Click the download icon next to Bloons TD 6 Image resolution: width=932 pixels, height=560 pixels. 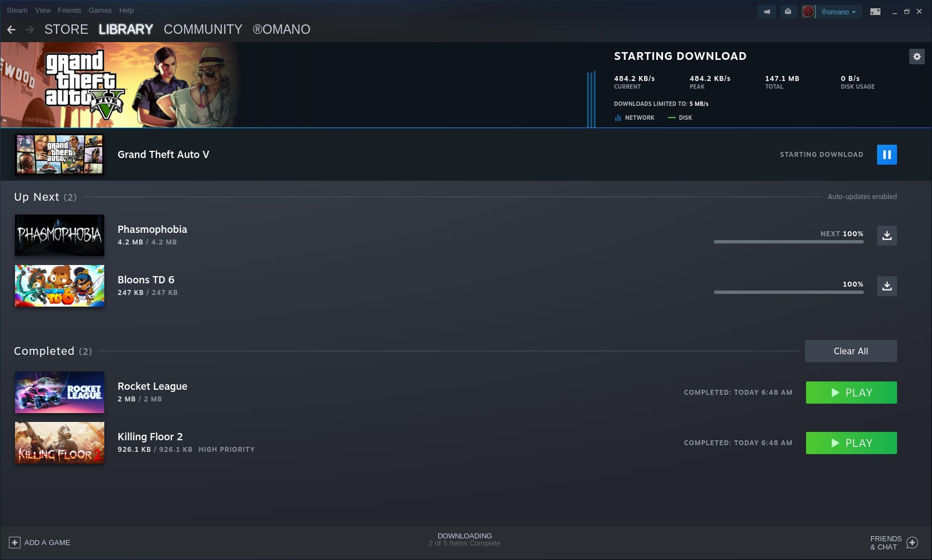point(886,286)
